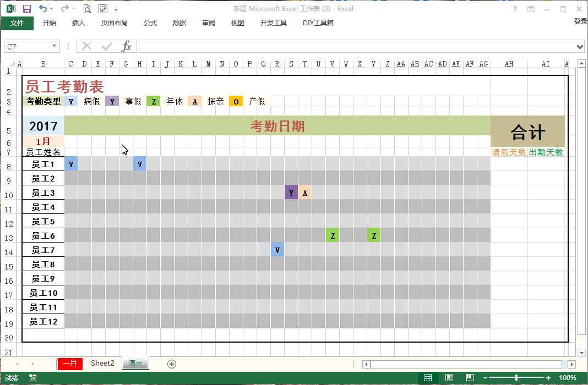The height and width of the screenshot is (385, 588).
Task: Confirm cell entry with the checkmark icon
Action: [106, 46]
